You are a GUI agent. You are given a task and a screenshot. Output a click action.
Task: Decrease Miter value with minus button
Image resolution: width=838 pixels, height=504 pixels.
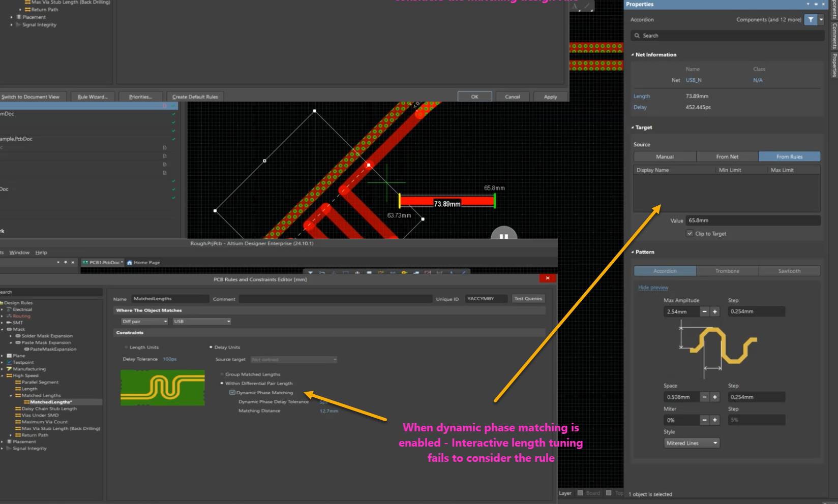(x=705, y=420)
